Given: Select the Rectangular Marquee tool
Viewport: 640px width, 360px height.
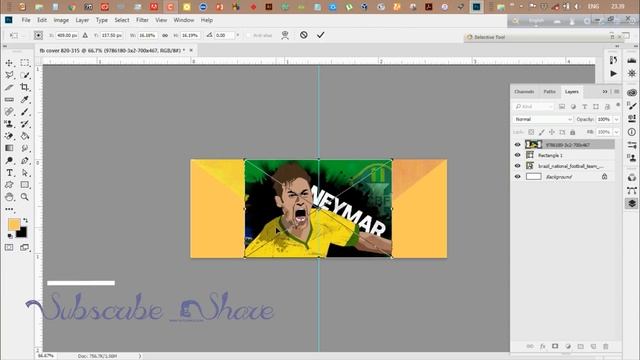Looking at the screenshot, I should (24, 63).
